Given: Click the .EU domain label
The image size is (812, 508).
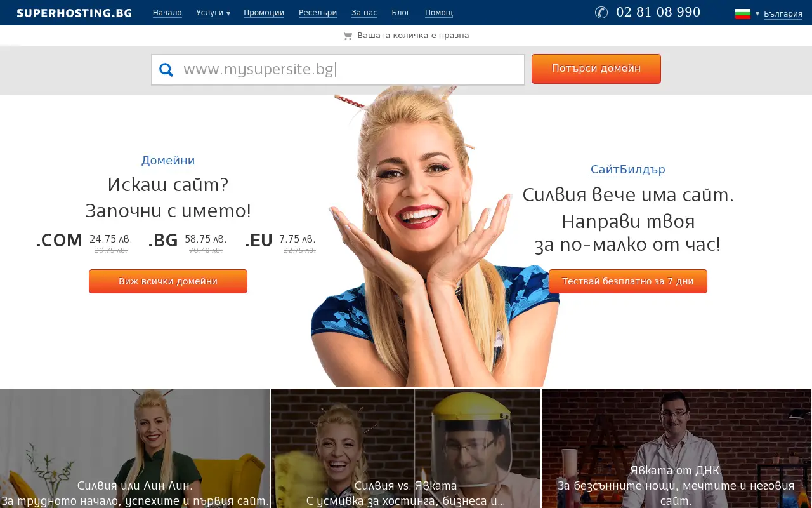Looking at the screenshot, I should point(258,241).
